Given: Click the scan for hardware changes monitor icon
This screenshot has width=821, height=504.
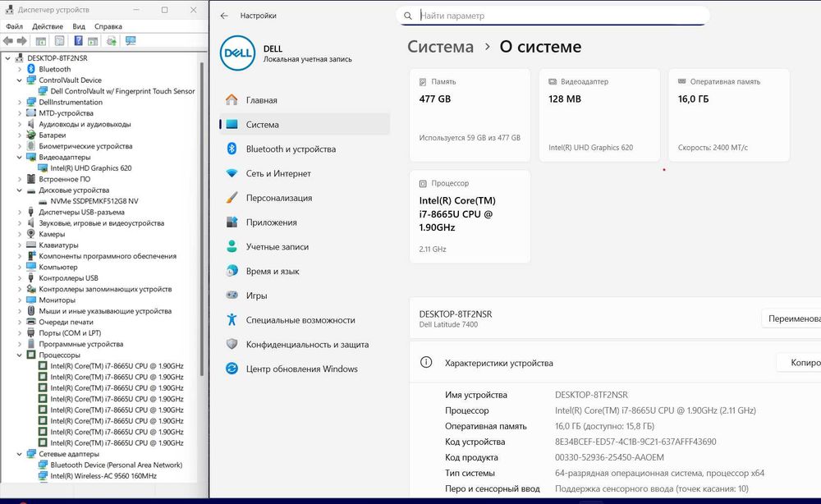Looking at the screenshot, I should tap(131, 41).
